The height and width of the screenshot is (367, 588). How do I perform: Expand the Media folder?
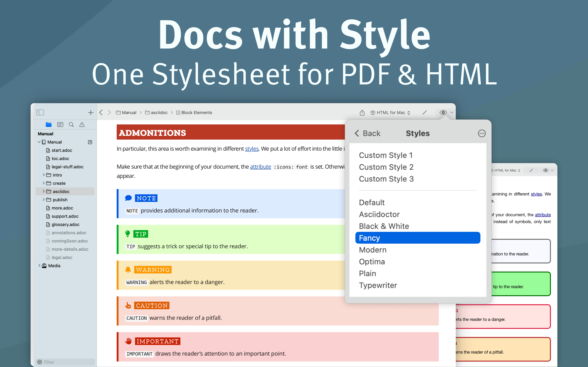pos(39,265)
